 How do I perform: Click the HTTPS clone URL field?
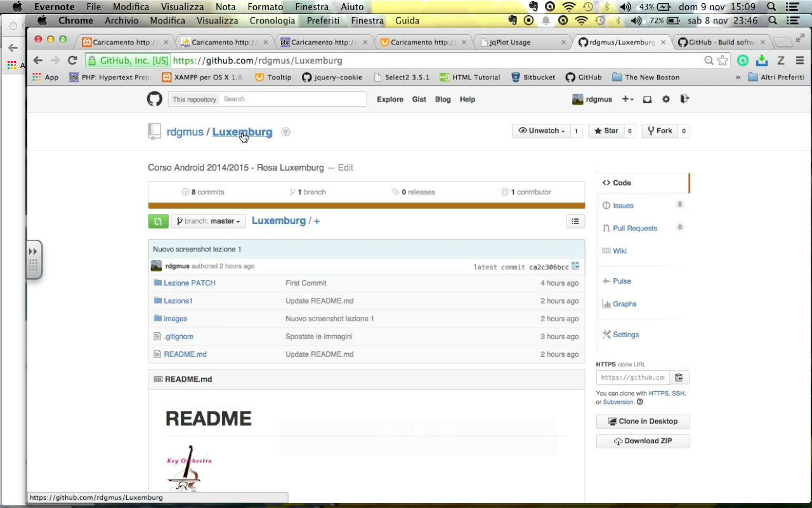pyautogui.click(x=633, y=377)
